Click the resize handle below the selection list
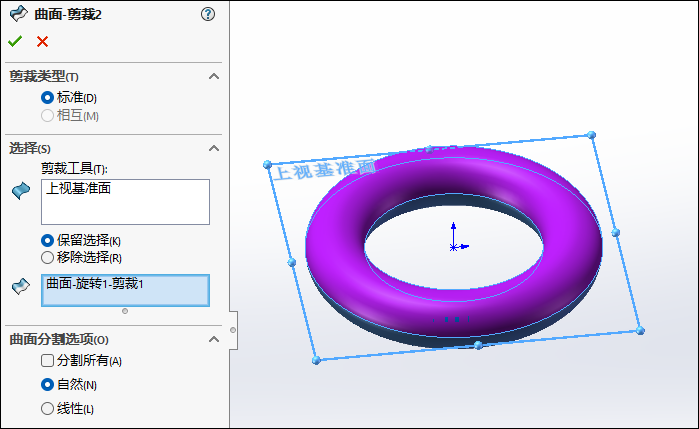The image size is (699, 429). coord(125,311)
